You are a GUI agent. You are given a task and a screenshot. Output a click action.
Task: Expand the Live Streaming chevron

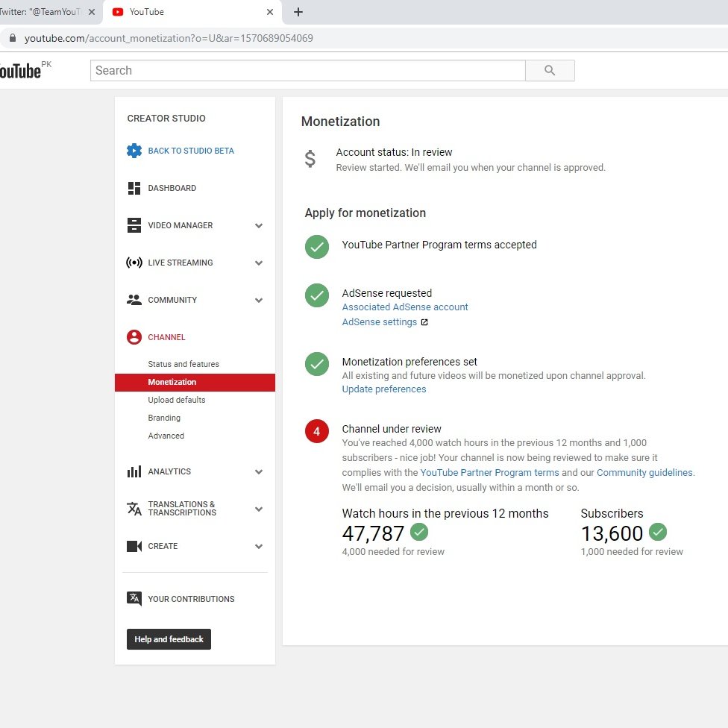tap(259, 263)
